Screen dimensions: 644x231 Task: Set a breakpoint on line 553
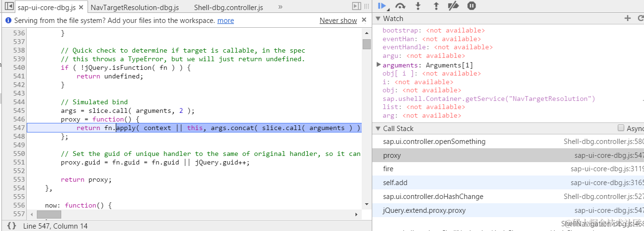[x=18, y=179]
